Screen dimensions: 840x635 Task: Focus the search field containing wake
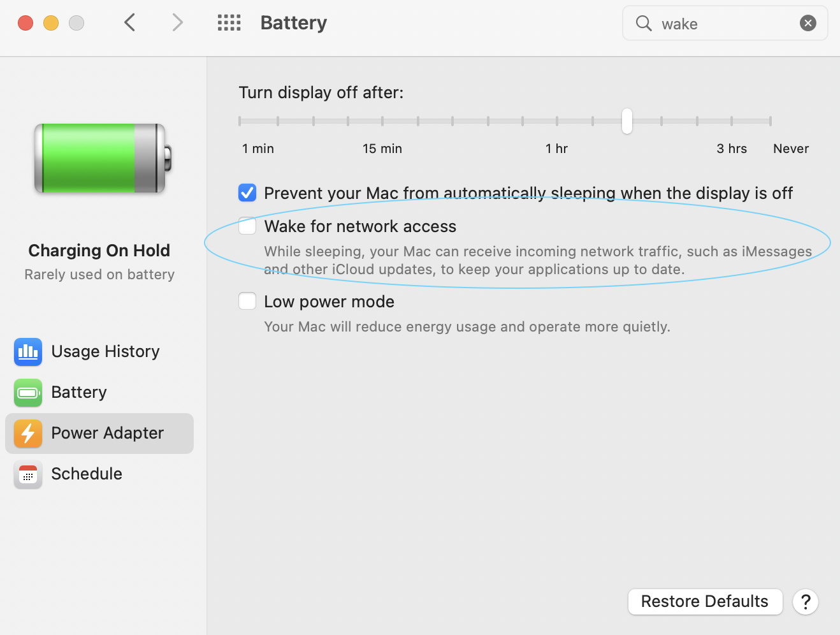click(725, 24)
